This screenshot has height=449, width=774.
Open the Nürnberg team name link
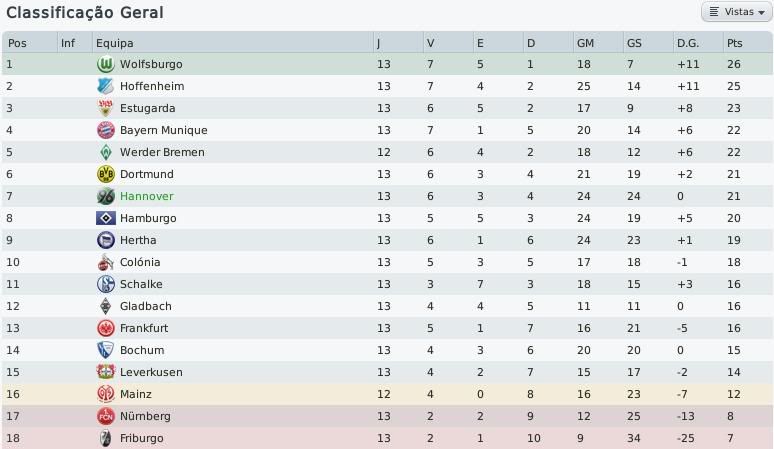pyautogui.click(x=145, y=416)
